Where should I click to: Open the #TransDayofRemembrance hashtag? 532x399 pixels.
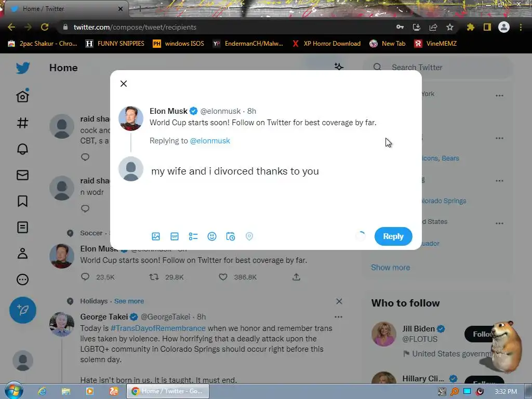(x=158, y=328)
